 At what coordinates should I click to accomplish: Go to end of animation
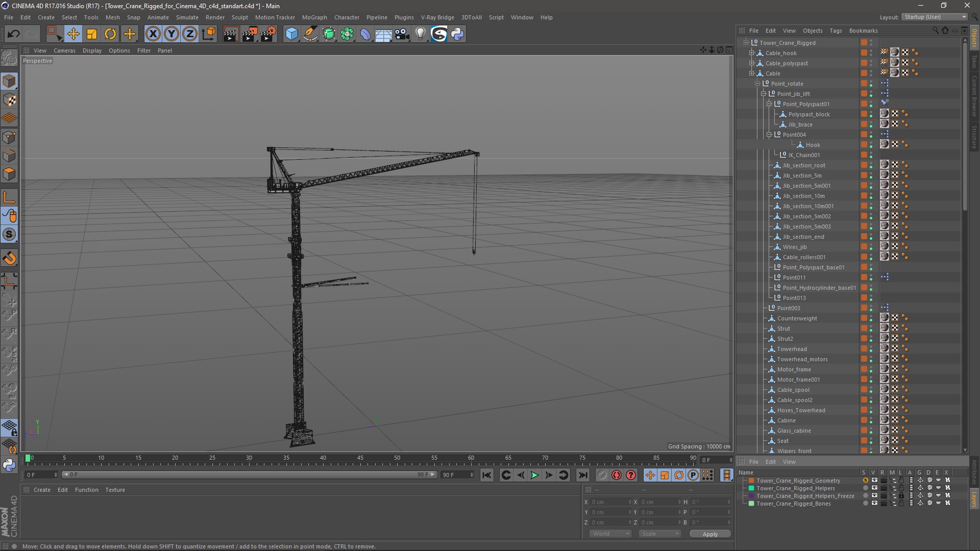[582, 475]
